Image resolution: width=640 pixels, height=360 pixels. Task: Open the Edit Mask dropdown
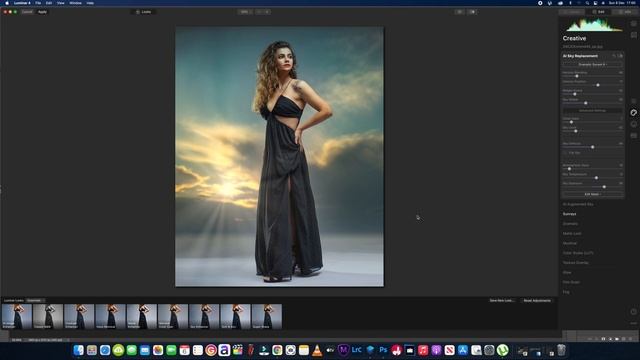click(593, 194)
